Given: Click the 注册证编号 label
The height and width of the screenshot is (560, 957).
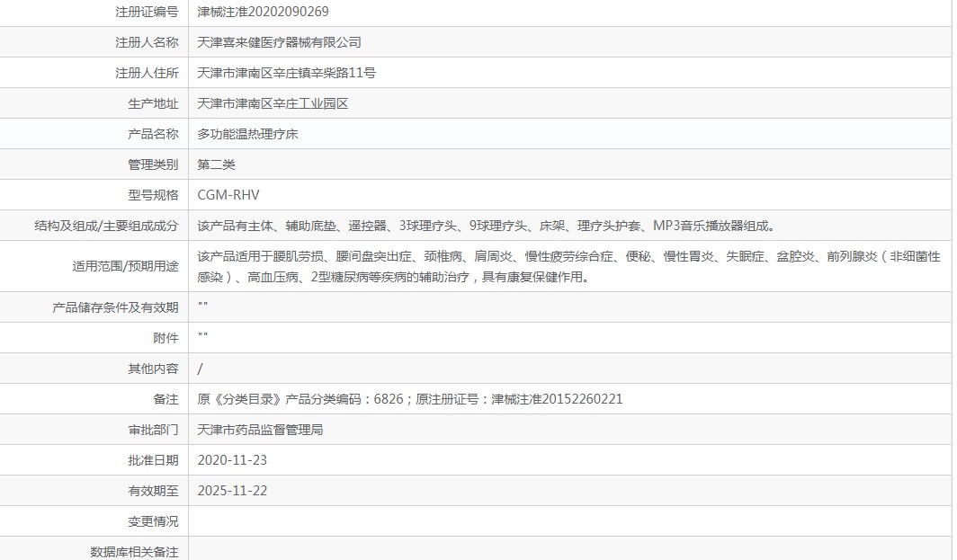Looking at the screenshot, I should tap(148, 12).
